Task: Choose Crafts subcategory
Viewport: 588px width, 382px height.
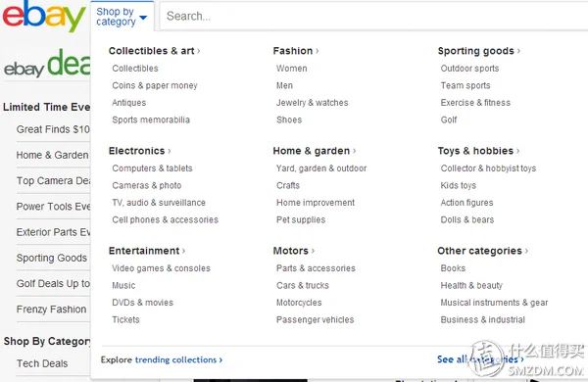Action: (x=288, y=185)
